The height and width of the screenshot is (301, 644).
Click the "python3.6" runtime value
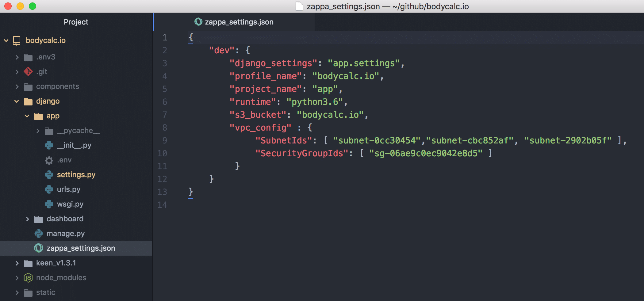(315, 102)
